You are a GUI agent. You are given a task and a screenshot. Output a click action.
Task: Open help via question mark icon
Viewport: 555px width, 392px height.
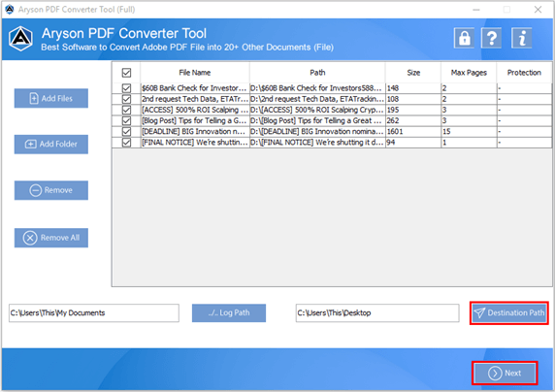coord(491,38)
